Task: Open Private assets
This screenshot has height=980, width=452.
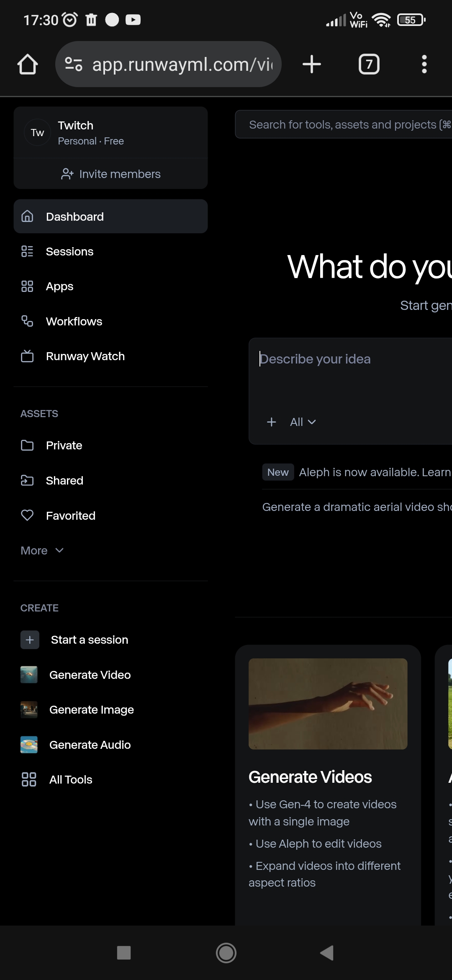Action: 110,445
